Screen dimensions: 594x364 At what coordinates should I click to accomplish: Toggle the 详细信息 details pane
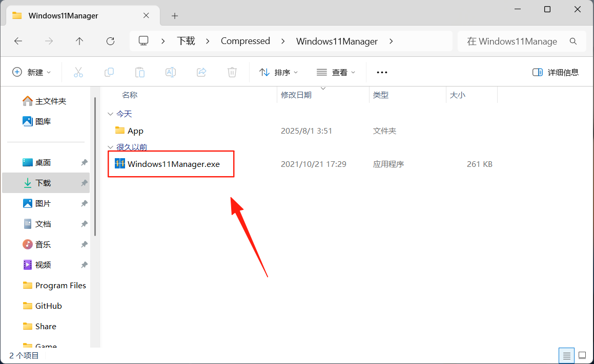556,72
